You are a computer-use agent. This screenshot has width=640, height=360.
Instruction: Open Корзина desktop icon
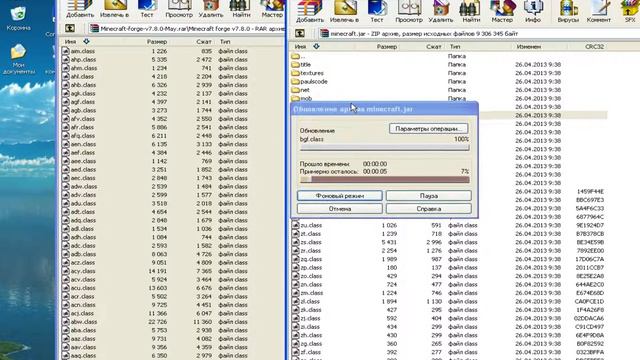18,19
